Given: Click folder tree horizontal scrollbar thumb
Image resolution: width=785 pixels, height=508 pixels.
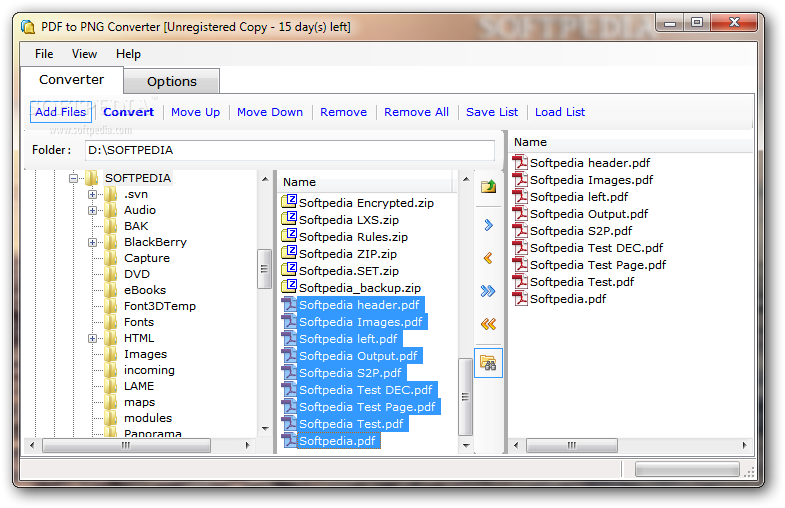Looking at the screenshot, I should 126,445.
